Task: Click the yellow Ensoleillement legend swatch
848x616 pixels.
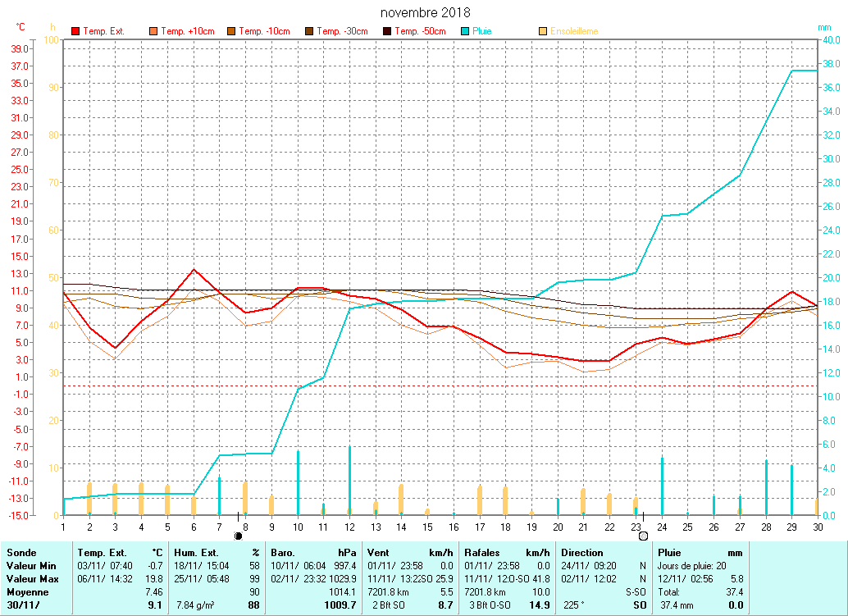Action: [x=543, y=31]
